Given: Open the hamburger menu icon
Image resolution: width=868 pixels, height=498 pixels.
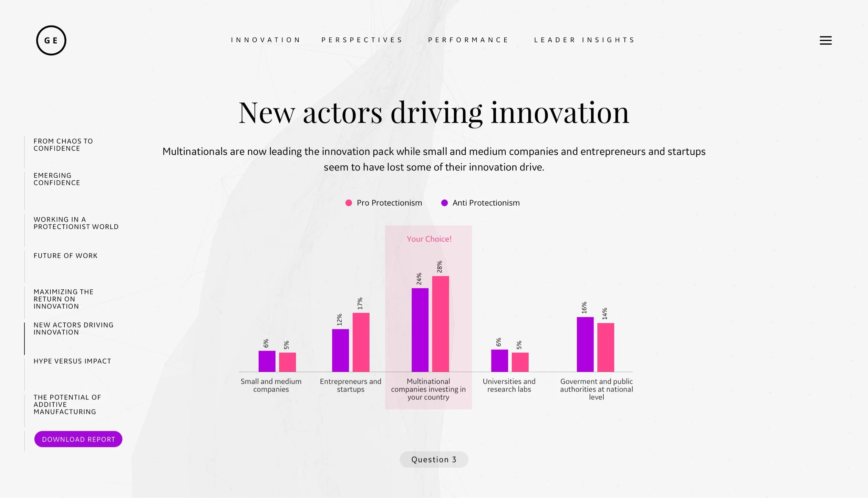Looking at the screenshot, I should pyautogui.click(x=825, y=40).
